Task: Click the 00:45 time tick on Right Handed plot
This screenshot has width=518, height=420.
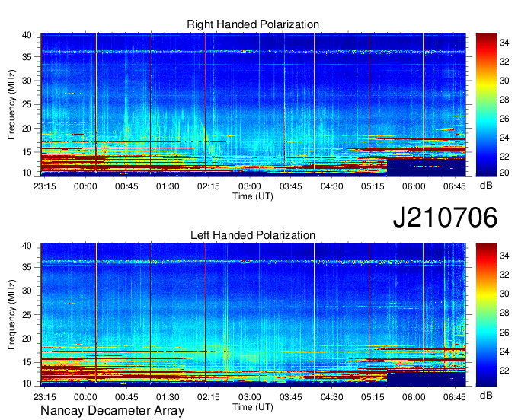Action: (x=126, y=186)
